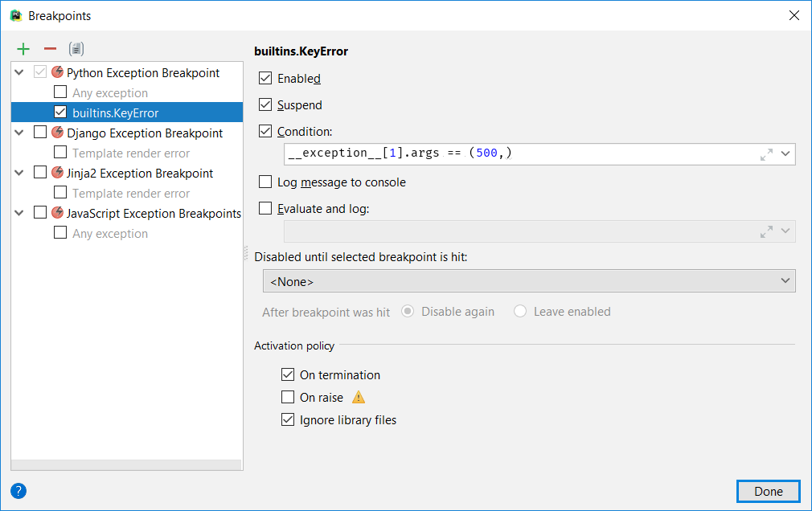Click the Python Exception Breakpoint lightning icon
812x511 pixels.
pyautogui.click(x=57, y=72)
